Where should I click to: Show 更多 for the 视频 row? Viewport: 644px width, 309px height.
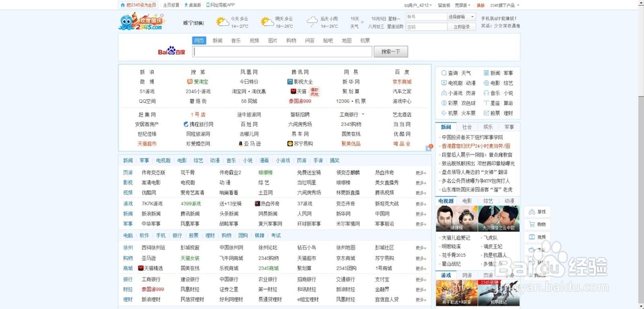tap(421, 193)
